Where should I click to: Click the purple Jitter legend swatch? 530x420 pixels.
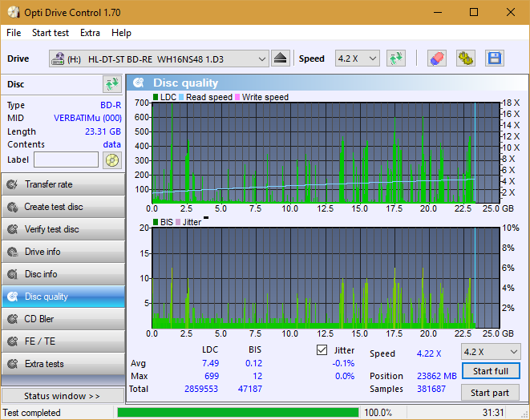pos(178,222)
